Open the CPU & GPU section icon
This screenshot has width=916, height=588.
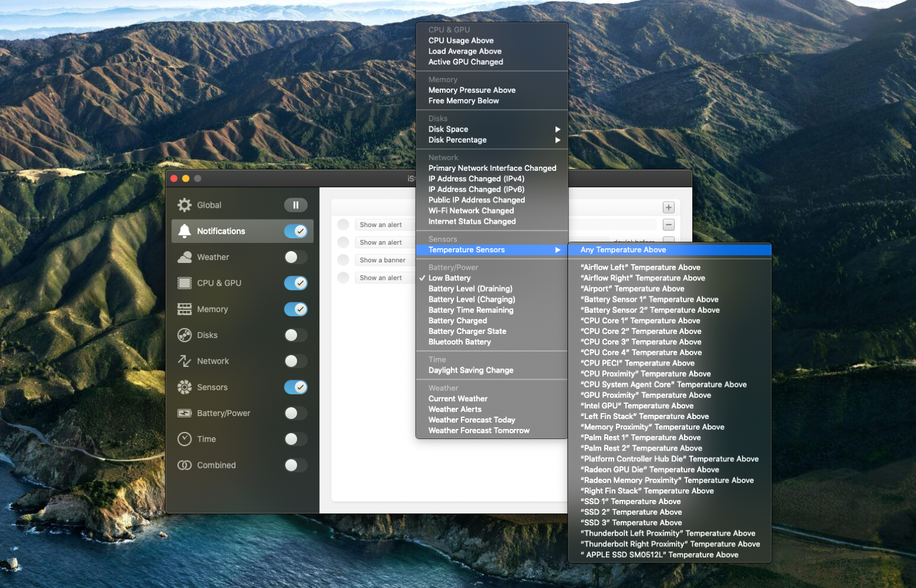tap(184, 283)
